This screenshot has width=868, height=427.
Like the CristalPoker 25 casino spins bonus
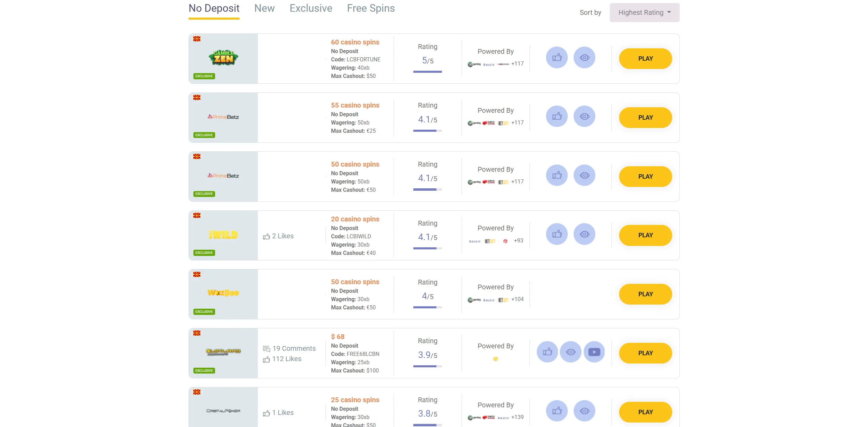[x=557, y=411]
